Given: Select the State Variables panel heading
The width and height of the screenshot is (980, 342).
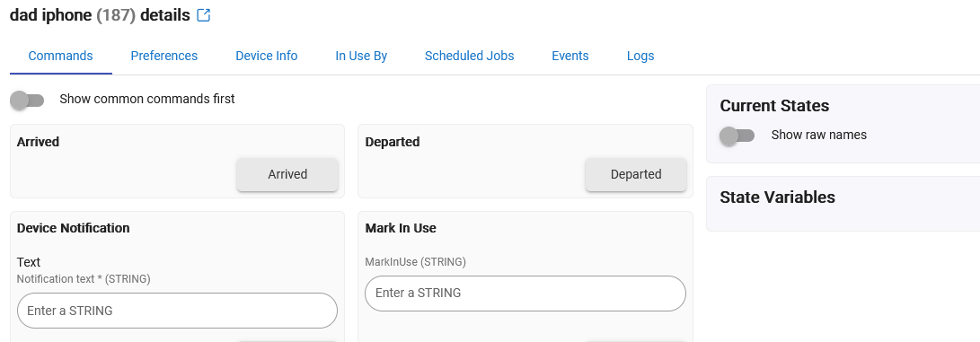Looking at the screenshot, I should coord(777,197).
